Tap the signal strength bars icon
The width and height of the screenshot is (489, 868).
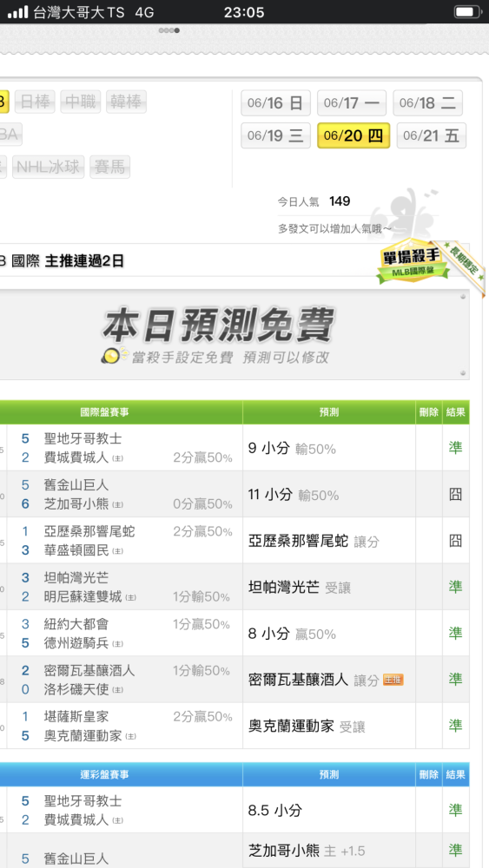(17, 11)
